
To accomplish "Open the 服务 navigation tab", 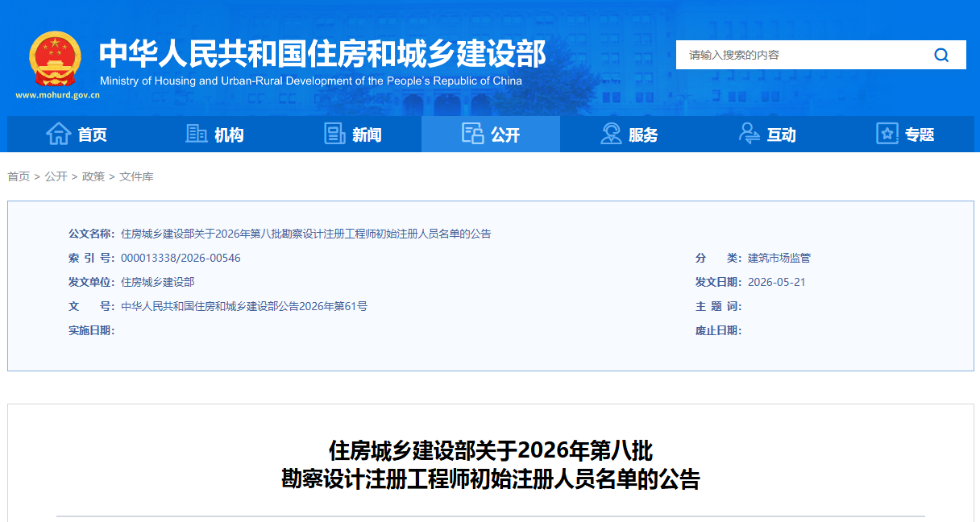I will (x=629, y=134).
